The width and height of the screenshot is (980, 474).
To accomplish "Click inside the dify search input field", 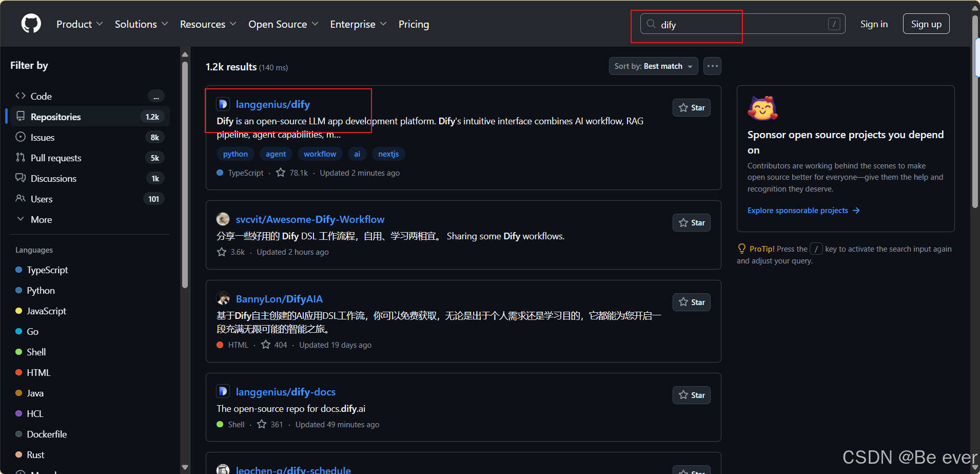I will coord(718,24).
